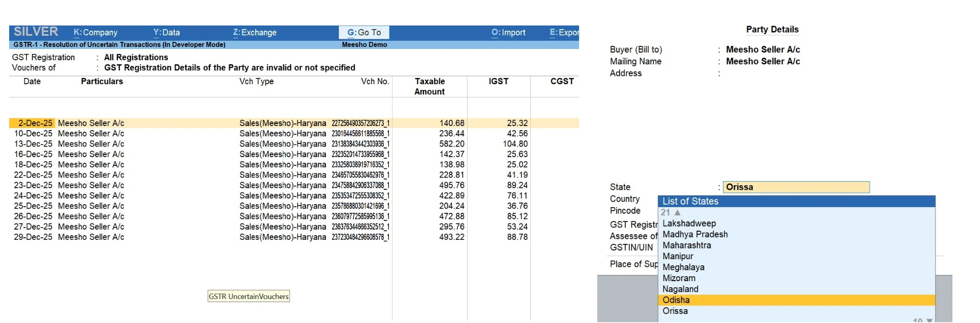Open the E: Export menu

click(564, 32)
